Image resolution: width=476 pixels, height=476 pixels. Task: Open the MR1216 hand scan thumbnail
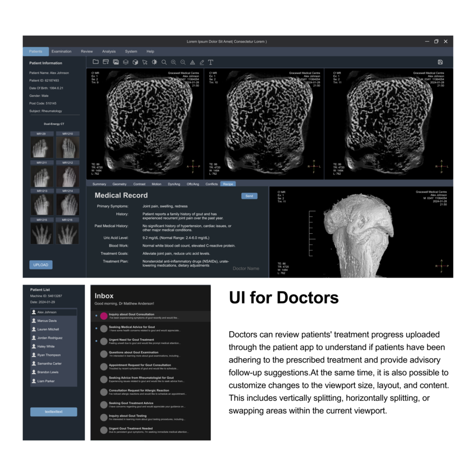coord(68,234)
